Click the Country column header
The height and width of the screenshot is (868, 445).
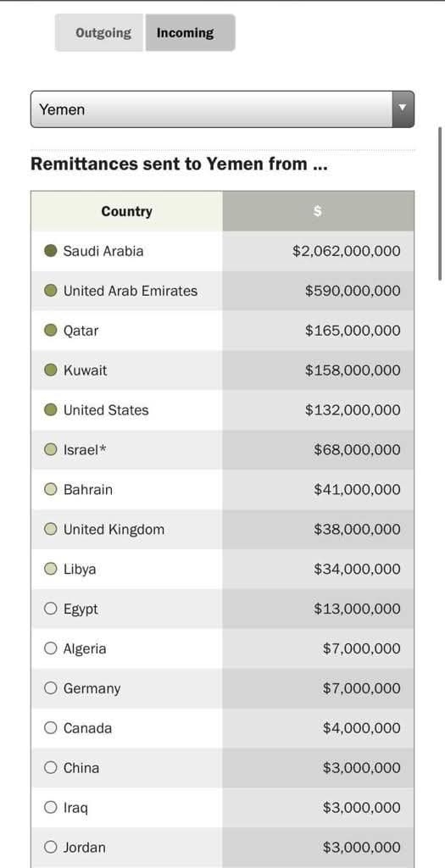pyautogui.click(x=127, y=211)
